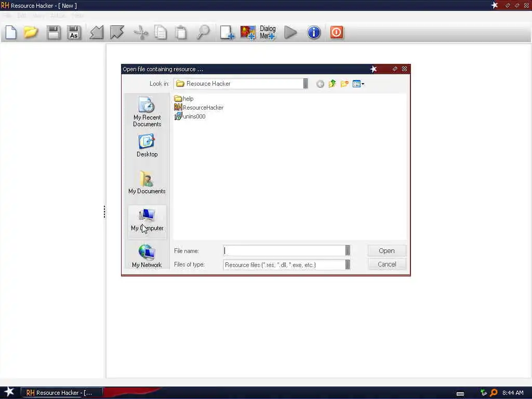This screenshot has width=532, height=399.
Task: Go to My Network in places bar
Action: (x=147, y=256)
